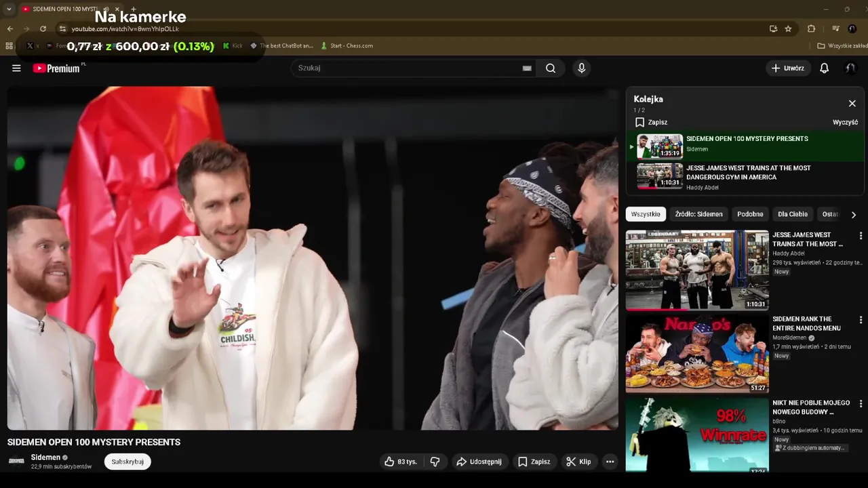The image size is (868, 488).
Task: Open browser profile avatar
Action: pos(852,28)
